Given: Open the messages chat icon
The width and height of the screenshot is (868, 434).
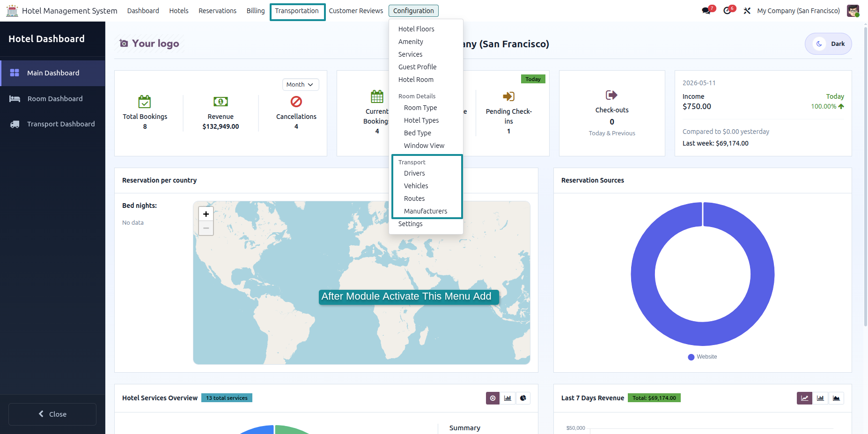Looking at the screenshot, I should pos(706,11).
